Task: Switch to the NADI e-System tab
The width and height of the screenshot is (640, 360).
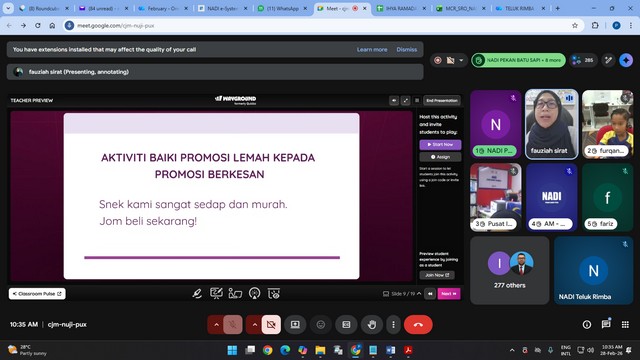Action: (x=222, y=8)
